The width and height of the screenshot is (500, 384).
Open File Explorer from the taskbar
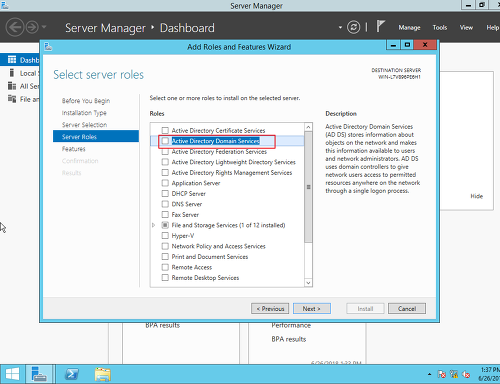[x=102, y=374]
